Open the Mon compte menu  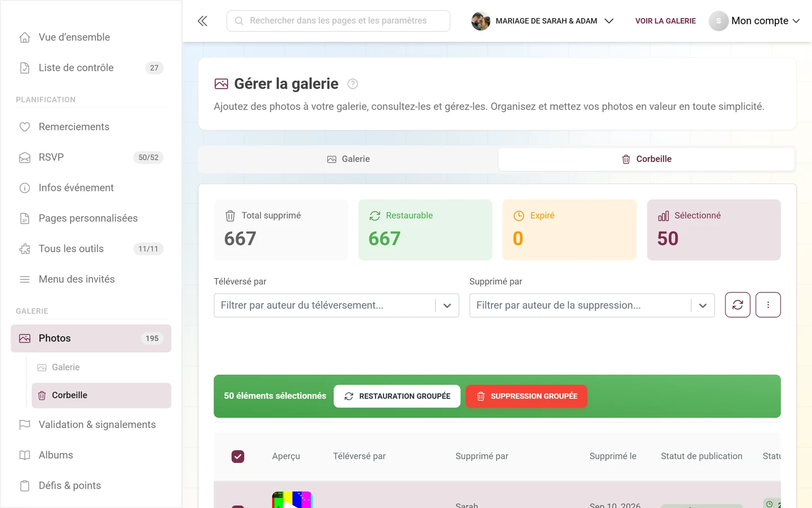pos(754,21)
